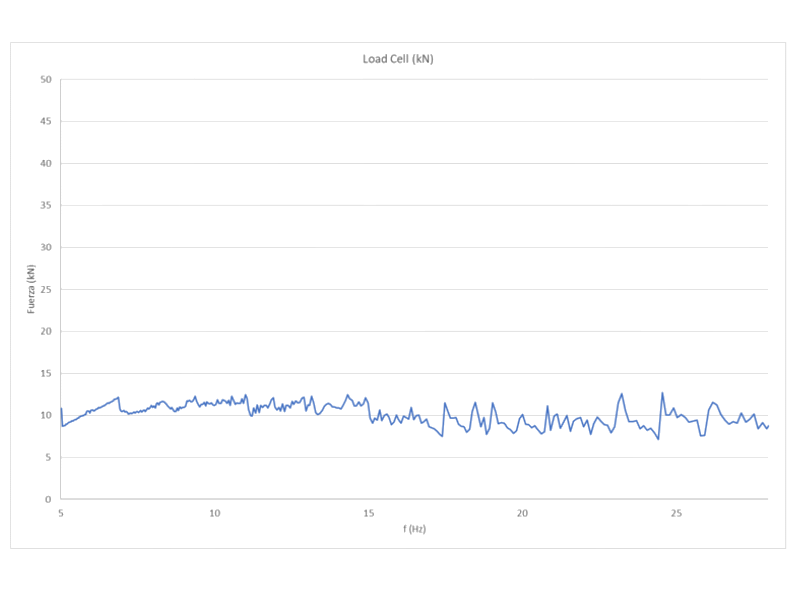Select the 20 label on the frequency axis

522,513
